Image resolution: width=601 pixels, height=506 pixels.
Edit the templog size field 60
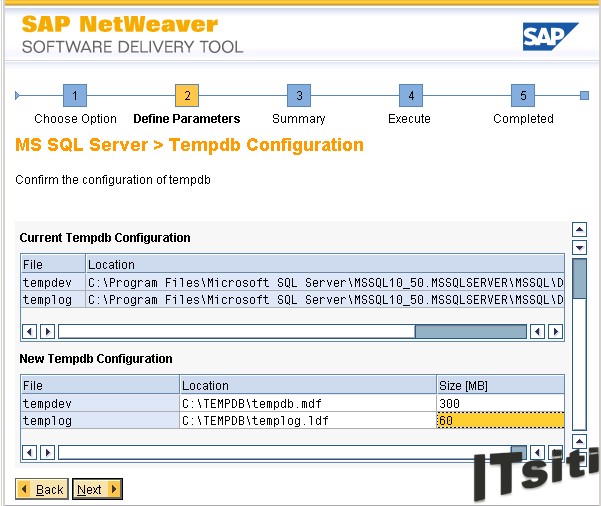click(500, 421)
